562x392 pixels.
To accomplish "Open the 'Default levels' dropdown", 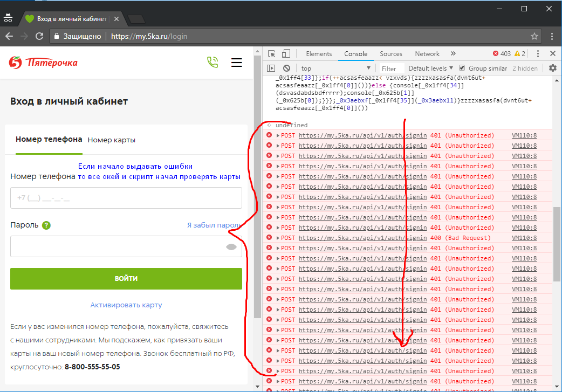I will (x=431, y=68).
